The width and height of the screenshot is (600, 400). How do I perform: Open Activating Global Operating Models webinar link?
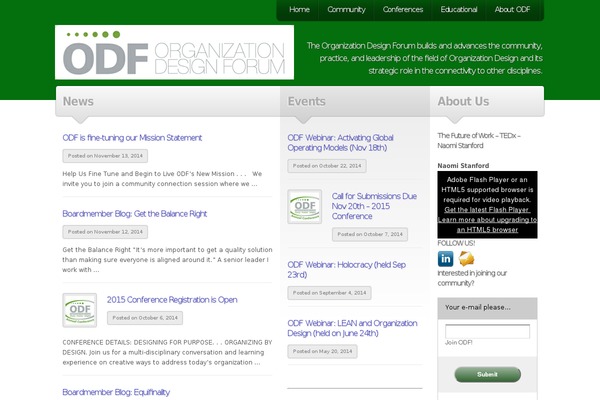[340, 143]
